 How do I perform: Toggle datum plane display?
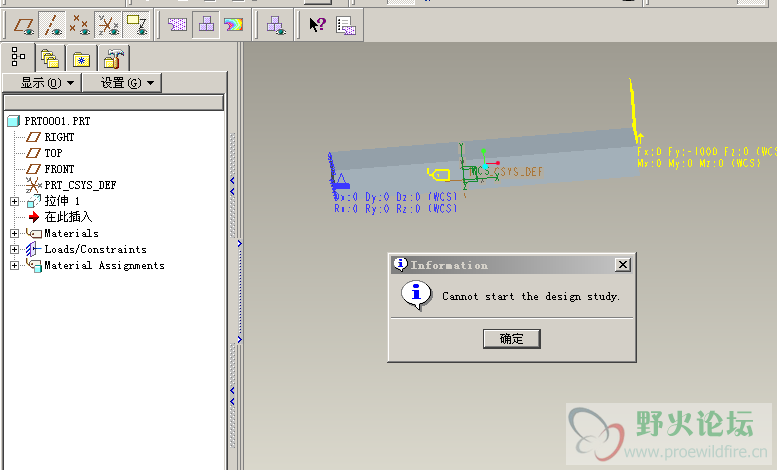click(x=24, y=25)
